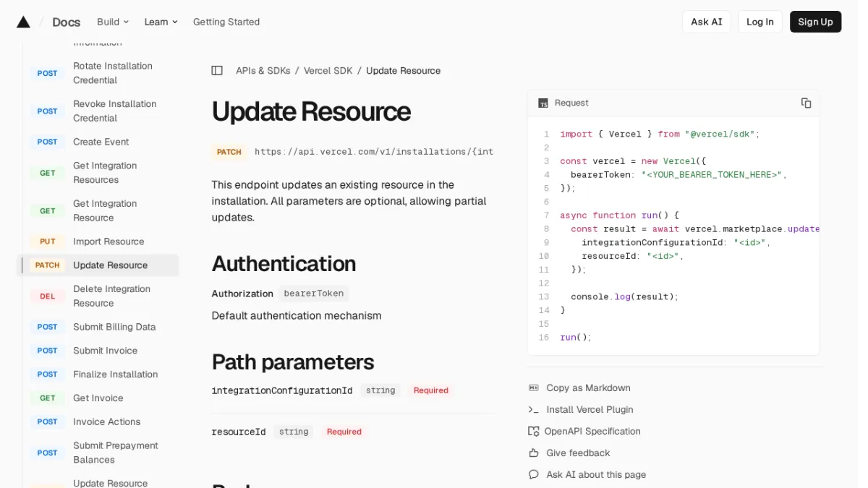The height and width of the screenshot is (488, 868).
Task: Click Ask AI about this page
Action: (x=596, y=475)
